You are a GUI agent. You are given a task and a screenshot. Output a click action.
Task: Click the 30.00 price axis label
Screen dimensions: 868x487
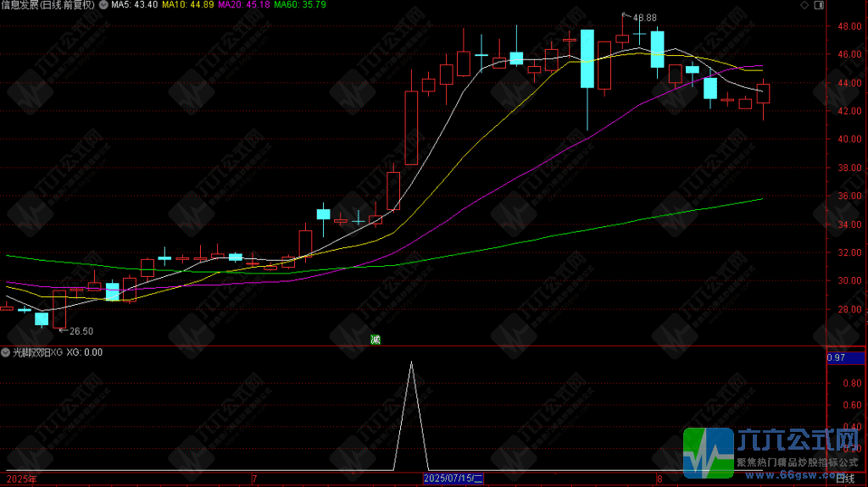[849, 281]
